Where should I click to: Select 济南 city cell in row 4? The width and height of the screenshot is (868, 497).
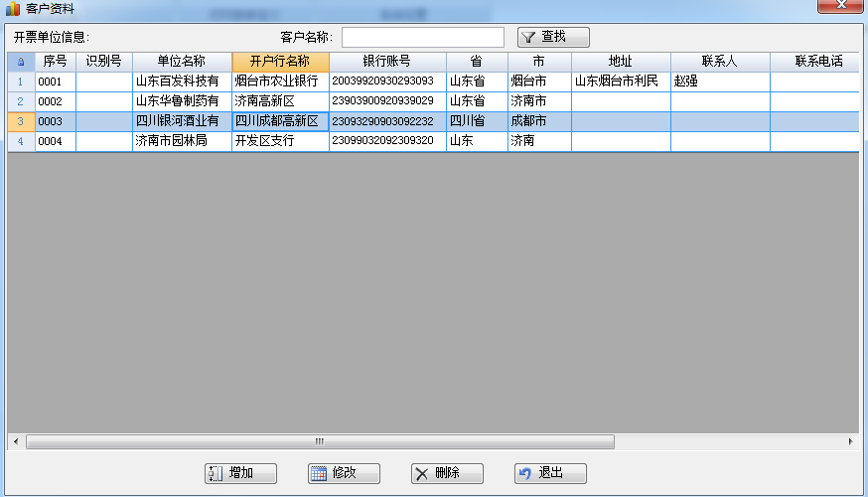click(x=539, y=141)
